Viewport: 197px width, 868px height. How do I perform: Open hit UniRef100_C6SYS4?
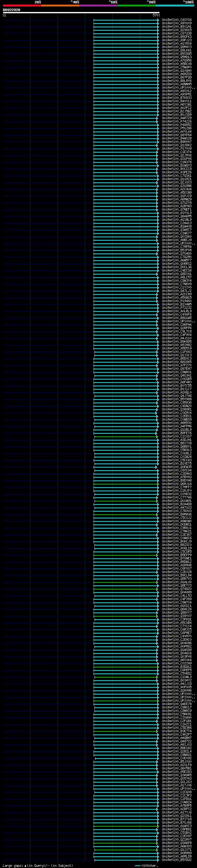tap(176, 20)
